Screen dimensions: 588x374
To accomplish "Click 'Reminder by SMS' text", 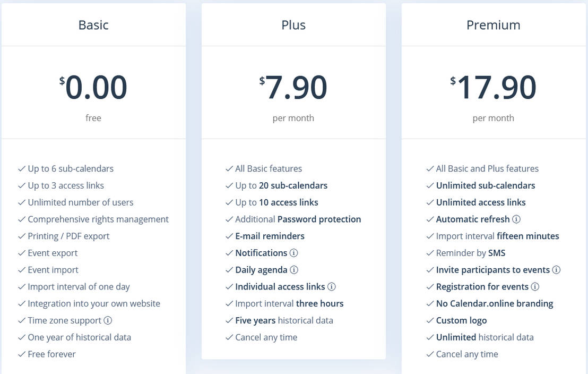I will [471, 253].
